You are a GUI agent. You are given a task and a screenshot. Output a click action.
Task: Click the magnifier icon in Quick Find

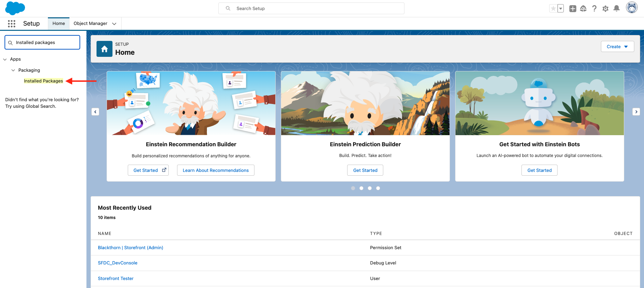point(10,43)
